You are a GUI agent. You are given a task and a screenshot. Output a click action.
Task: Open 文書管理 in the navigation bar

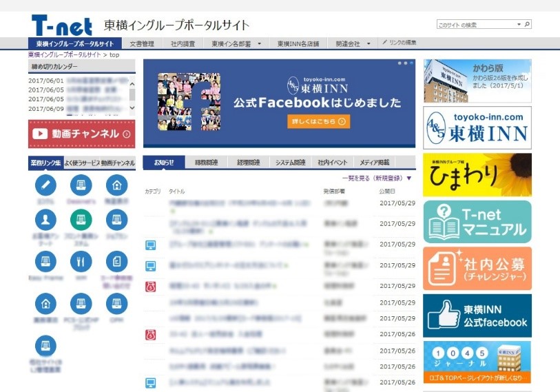pos(142,43)
